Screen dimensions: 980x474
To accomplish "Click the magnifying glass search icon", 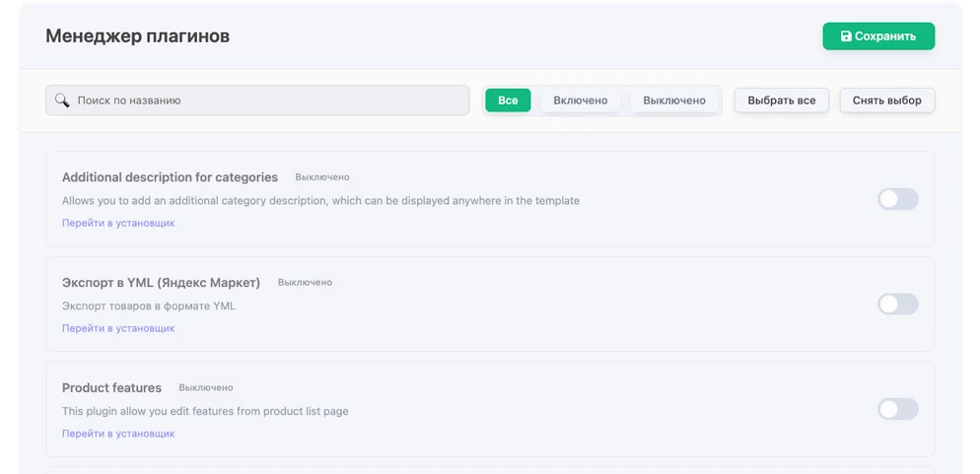I will [x=62, y=101].
